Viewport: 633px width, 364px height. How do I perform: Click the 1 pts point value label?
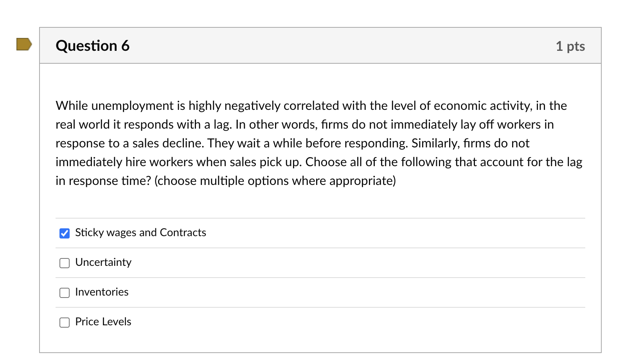coord(571,46)
